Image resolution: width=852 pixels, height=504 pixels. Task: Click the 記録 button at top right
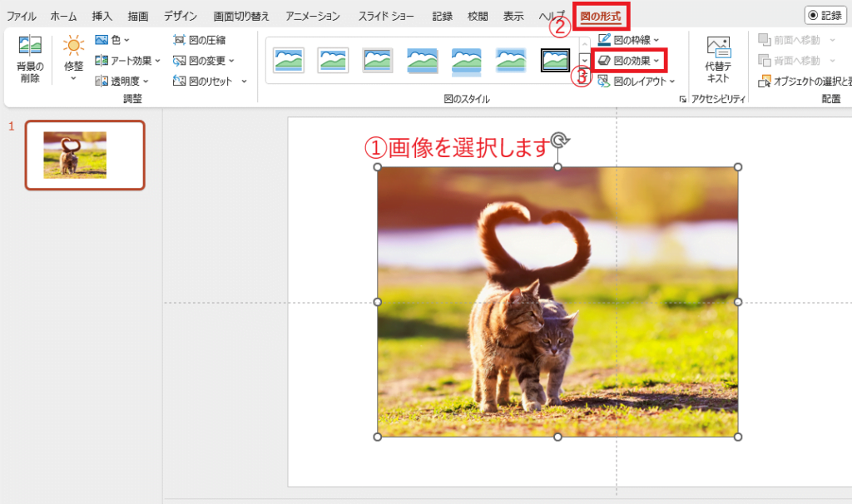825,15
